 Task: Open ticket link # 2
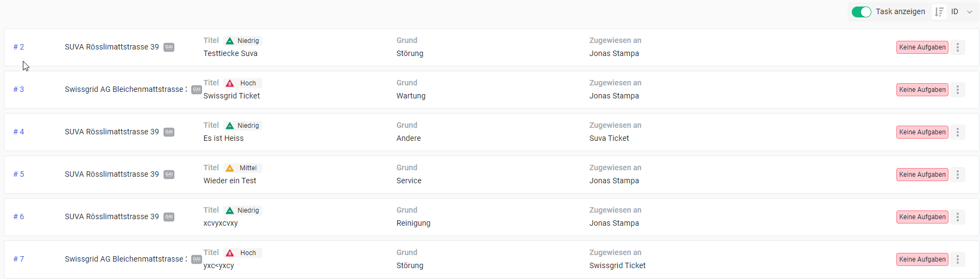click(x=19, y=47)
